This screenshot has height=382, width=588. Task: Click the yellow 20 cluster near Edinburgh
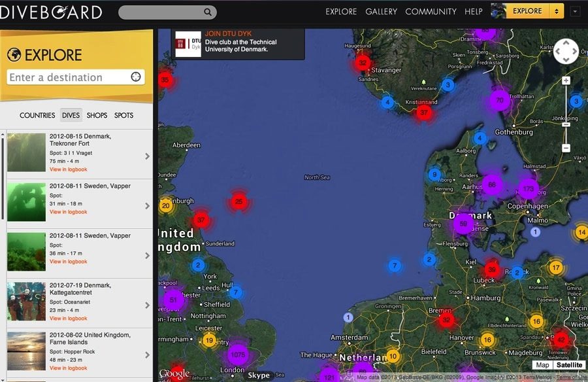[166, 205]
